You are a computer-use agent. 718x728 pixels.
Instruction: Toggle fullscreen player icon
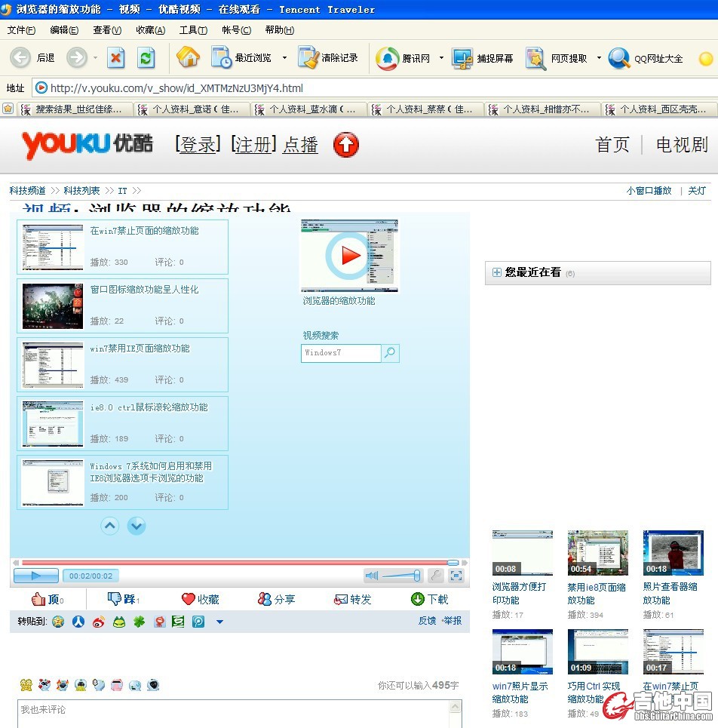coord(456,576)
